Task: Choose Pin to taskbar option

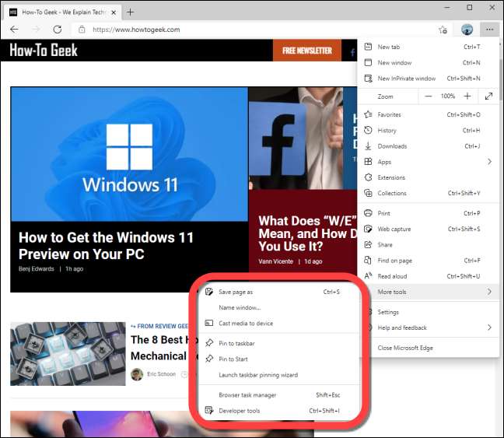Action: pos(236,343)
